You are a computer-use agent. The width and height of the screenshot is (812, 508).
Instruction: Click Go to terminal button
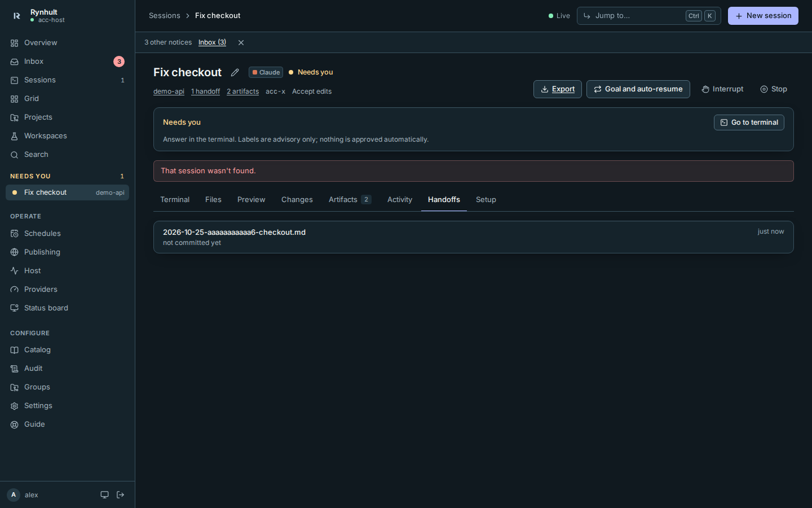pyautogui.click(x=749, y=122)
